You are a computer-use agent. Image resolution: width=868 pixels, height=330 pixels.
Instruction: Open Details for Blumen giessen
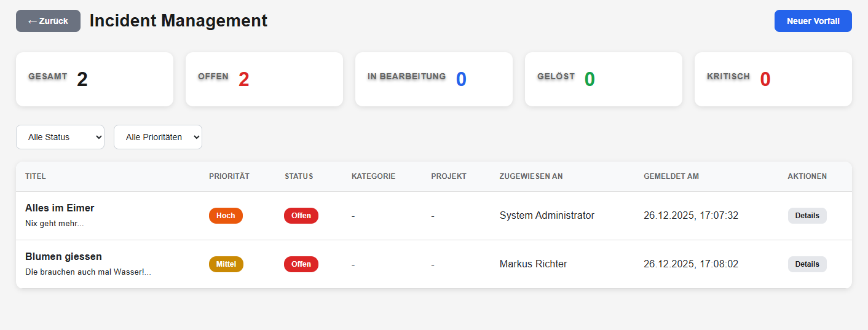click(x=807, y=264)
